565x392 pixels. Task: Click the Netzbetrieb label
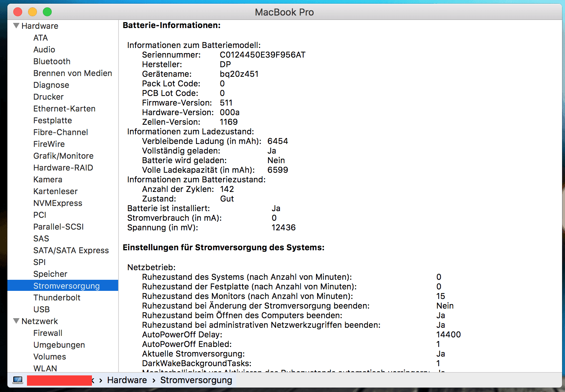(151, 267)
